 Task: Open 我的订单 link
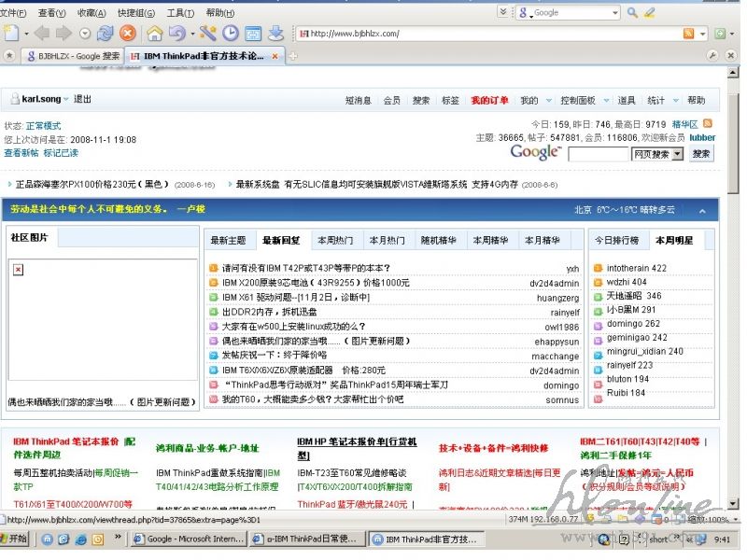pyautogui.click(x=489, y=101)
